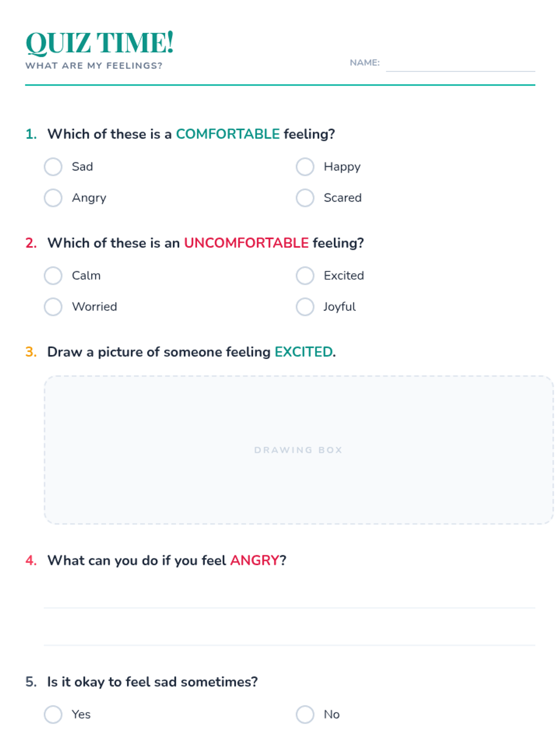Image resolution: width=560 pixels, height=747 pixels.
Task: Pick the Worried radio button
Action: [53, 307]
